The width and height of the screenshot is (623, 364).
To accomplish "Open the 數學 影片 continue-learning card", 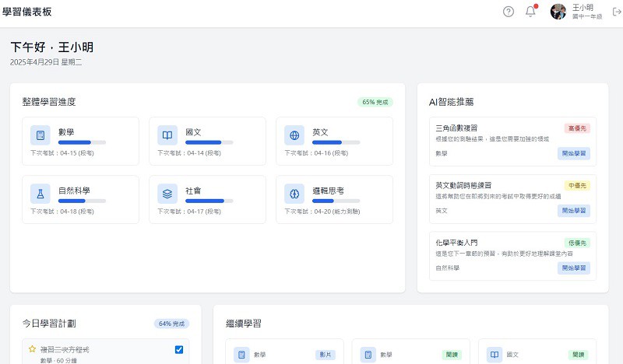I will [283, 354].
